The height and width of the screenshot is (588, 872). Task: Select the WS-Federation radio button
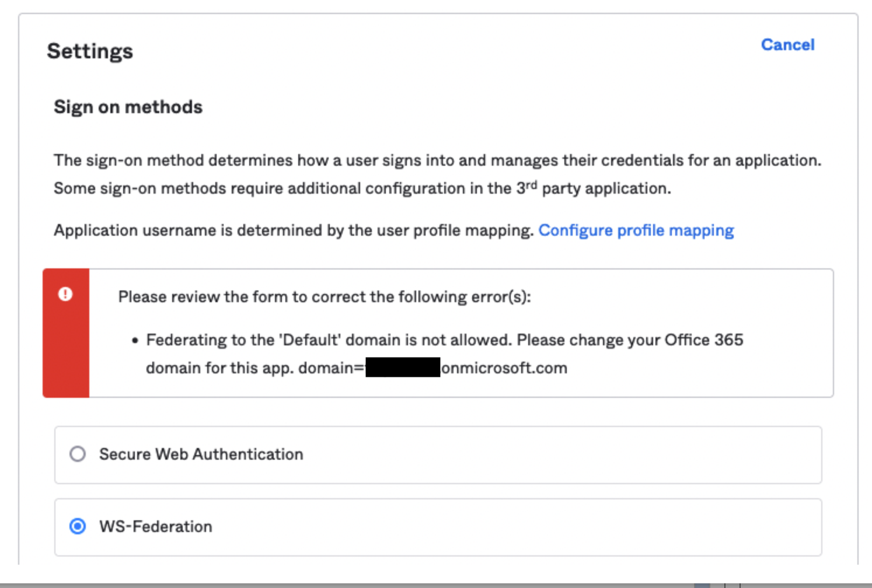click(78, 526)
